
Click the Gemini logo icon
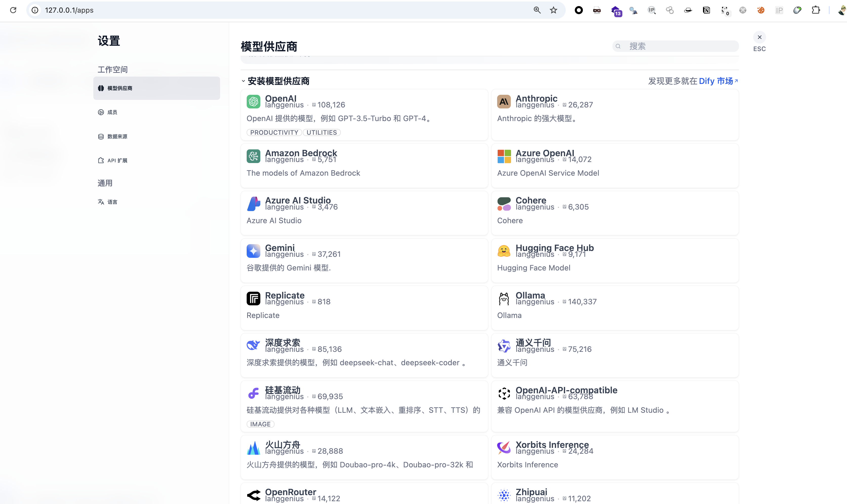pos(253,251)
